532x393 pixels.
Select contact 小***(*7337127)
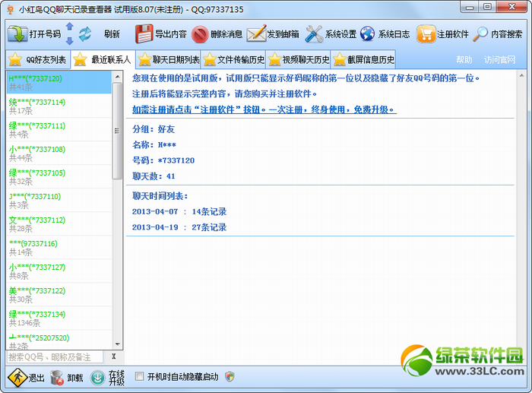point(59,271)
